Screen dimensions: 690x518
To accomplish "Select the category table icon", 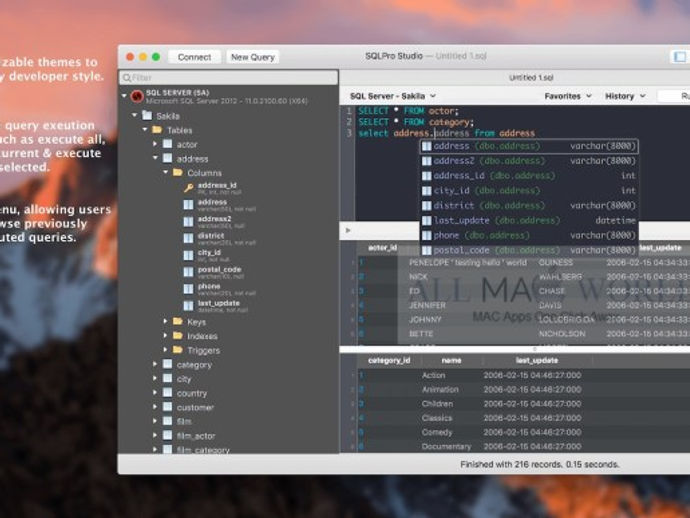I will [x=167, y=364].
